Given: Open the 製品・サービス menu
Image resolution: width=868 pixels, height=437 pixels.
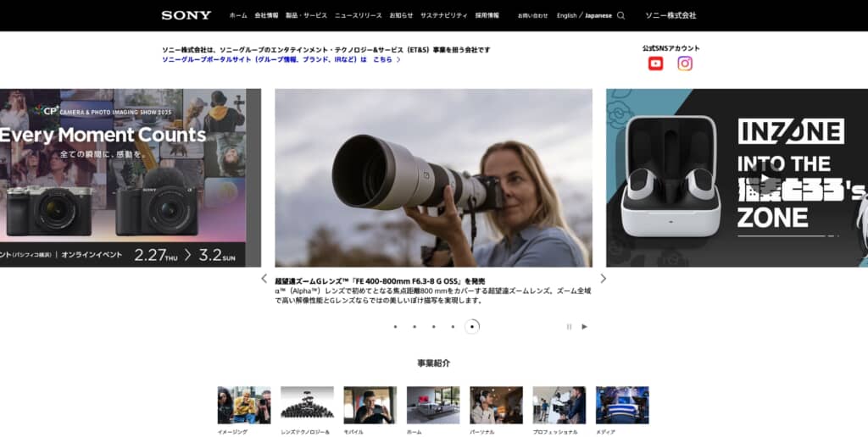Looking at the screenshot, I should point(306,15).
